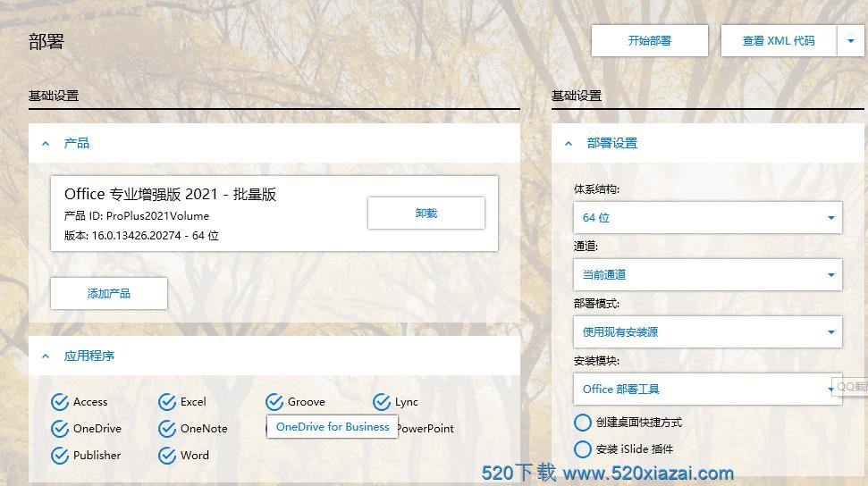The image size is (868, 486).
Task: Click the 体系结构 label
Action: coord(596,189)
